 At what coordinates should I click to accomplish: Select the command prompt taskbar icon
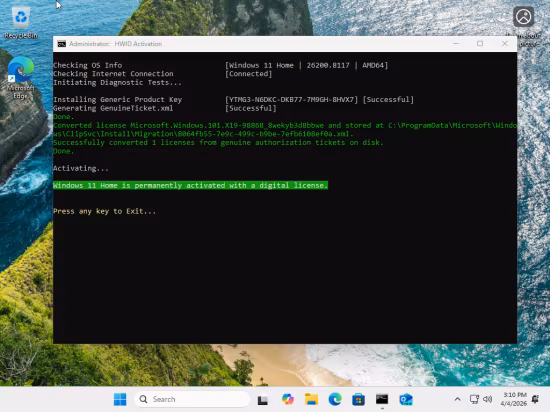[382, 399]
